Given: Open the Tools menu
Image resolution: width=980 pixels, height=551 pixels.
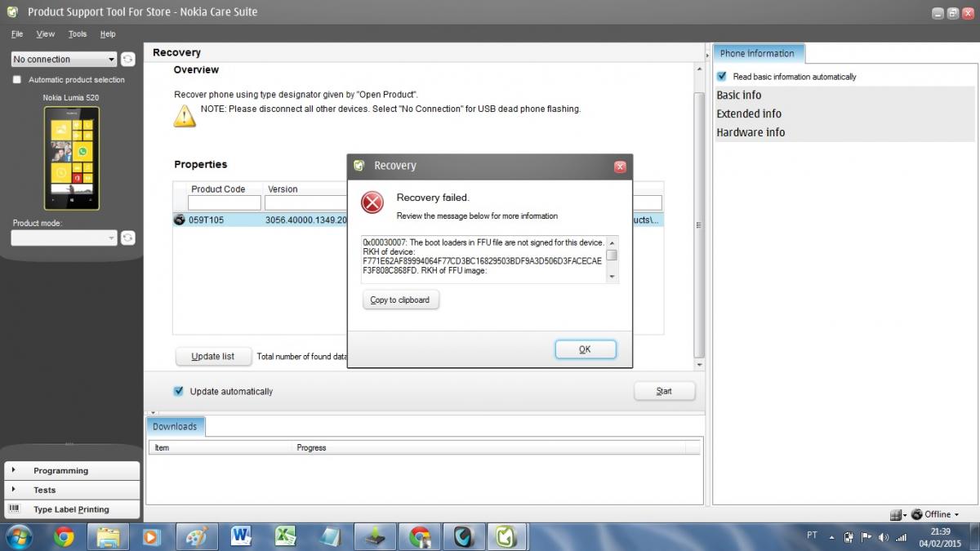Looking at the screenshot, I should pos(78,33).
